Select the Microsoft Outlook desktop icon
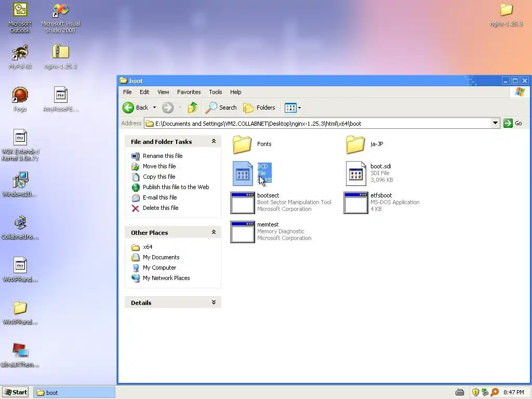This screenshot has width=532, height=399. (20, 10)
